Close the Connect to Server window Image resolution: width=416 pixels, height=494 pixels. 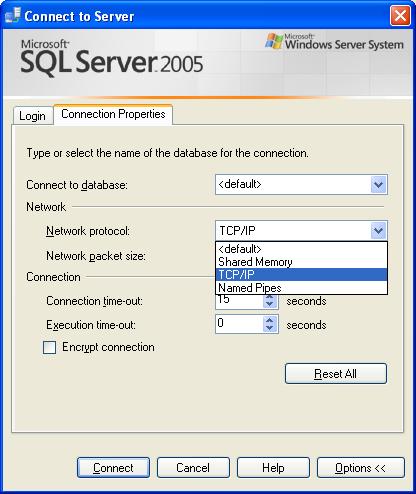(x=400, y=15)
